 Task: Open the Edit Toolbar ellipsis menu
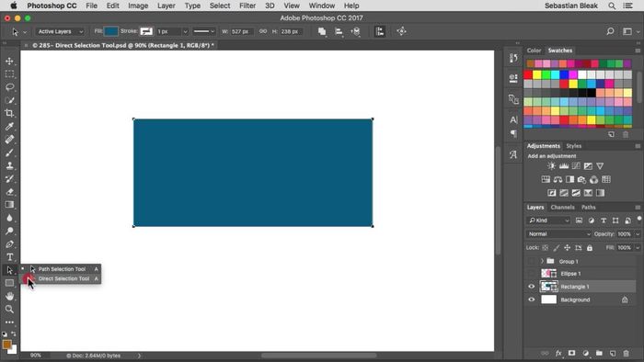tap(9, 322)
